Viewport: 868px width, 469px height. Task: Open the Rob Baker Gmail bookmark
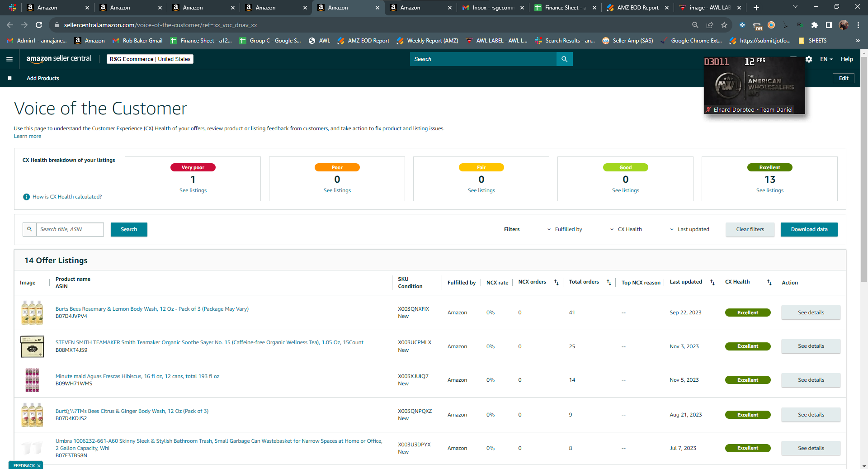(x=137, y=41)
